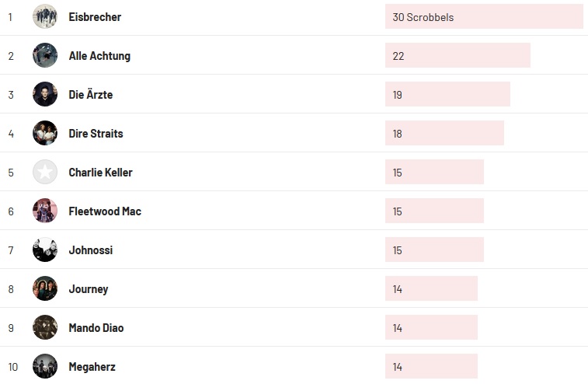588x384 pixels.
Task: Click Charlie Keller's placeholder star avatar
Action: pos(45,172)
